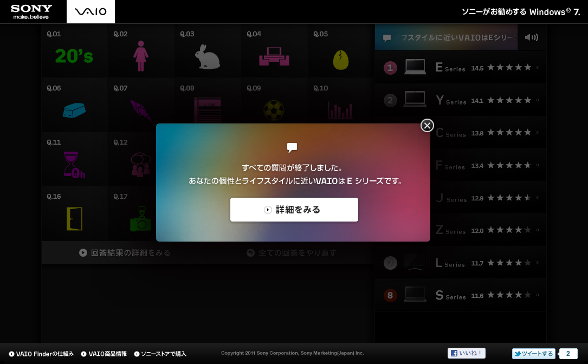The image size is (588, 364).
Task: Click the Q.09 soccer ball icon
Action: 274,110
